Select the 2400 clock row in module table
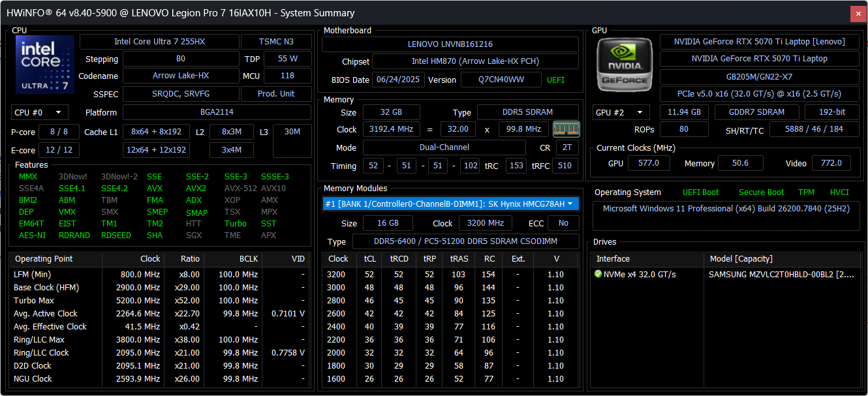868x396 pixels. (450, 326)
